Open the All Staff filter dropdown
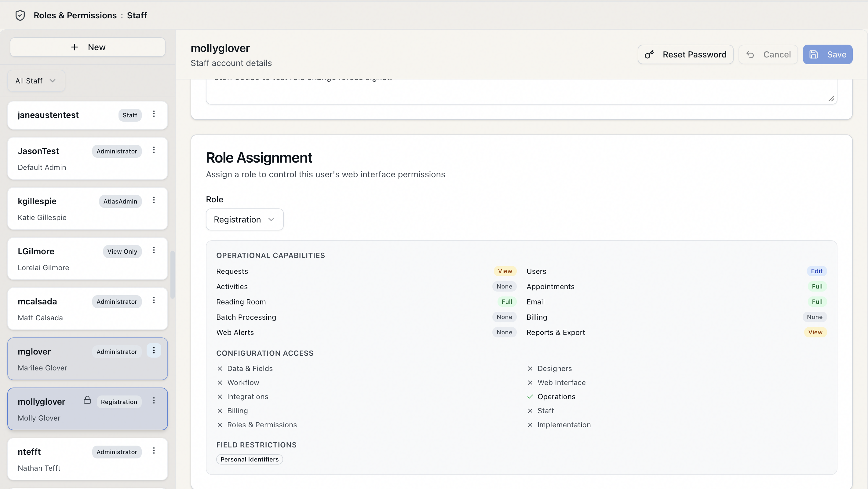 [36, 81]
